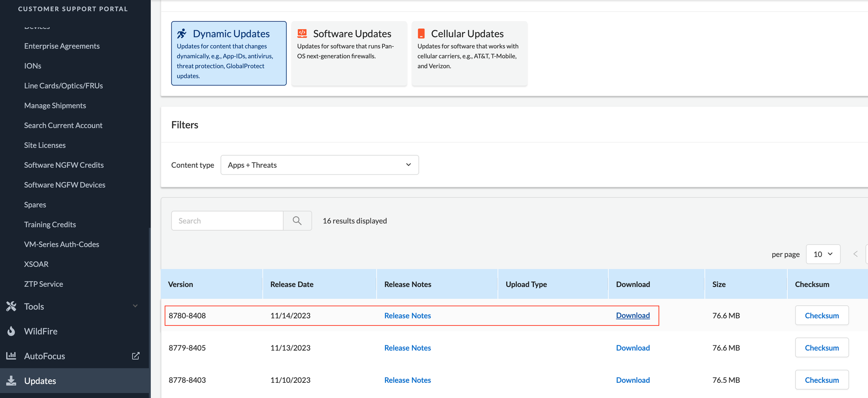Open the Content type dropdown

click(x=320, y=165)
